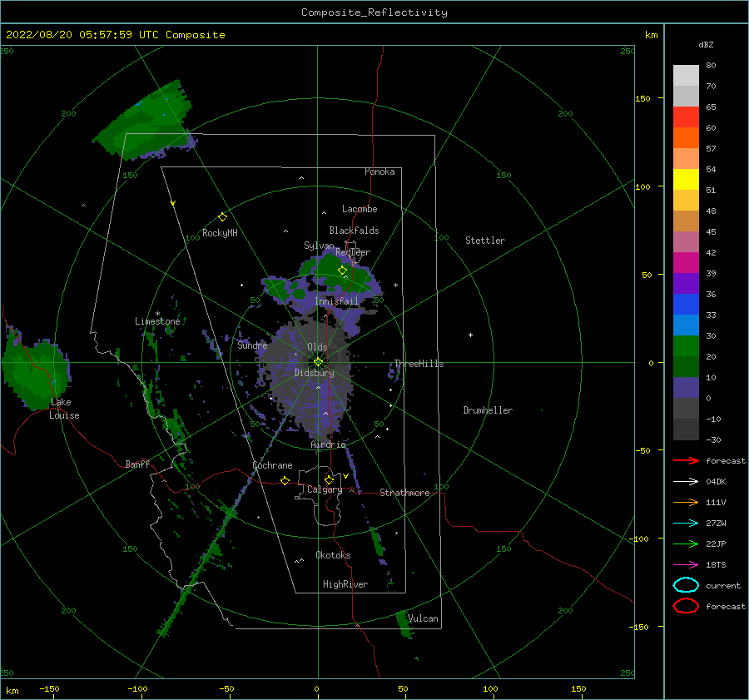Screen dimensions: 749x700
Task: Select the Blackfalds label
Action: click(354, 231)
